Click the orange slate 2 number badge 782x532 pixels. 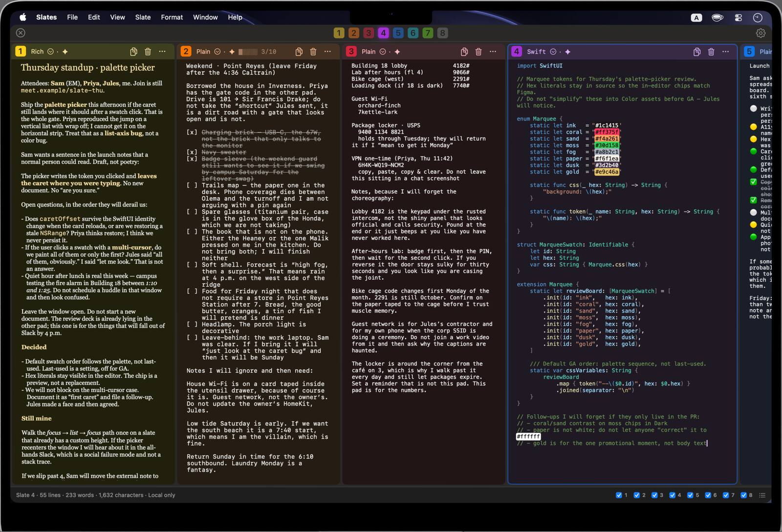pyautogui.click(x=185, y=51)
